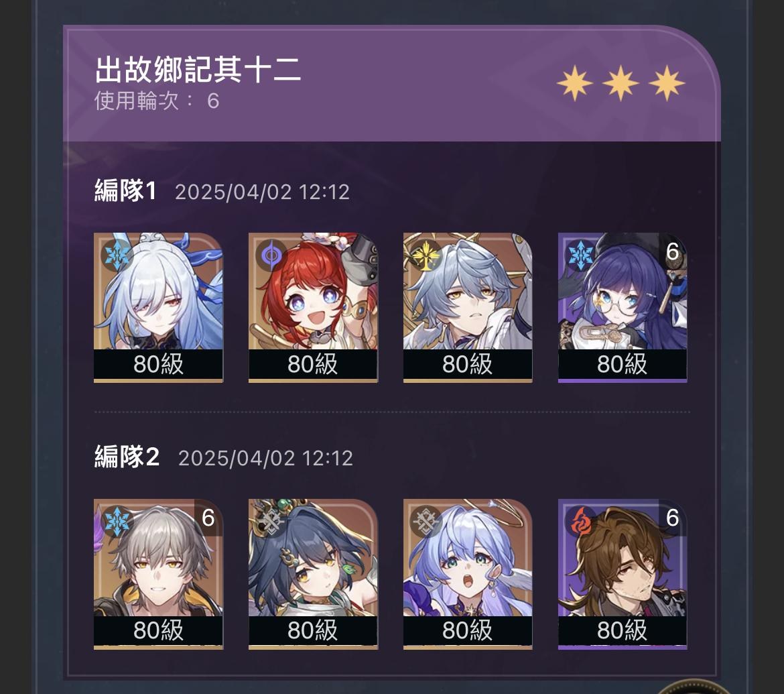This screenshot has width=784, height=694.
Task: Click the 出故鄉記其十二 stage title
Action: click(198, 69)
